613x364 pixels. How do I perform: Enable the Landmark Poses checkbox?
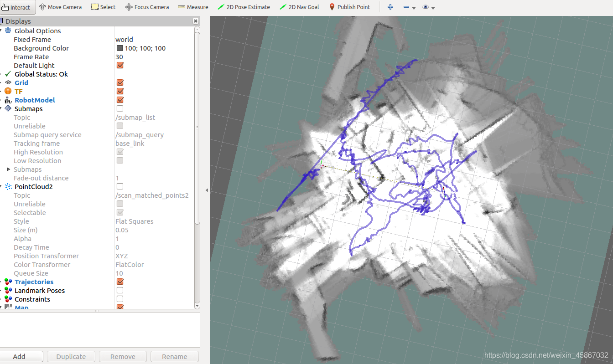120,290
